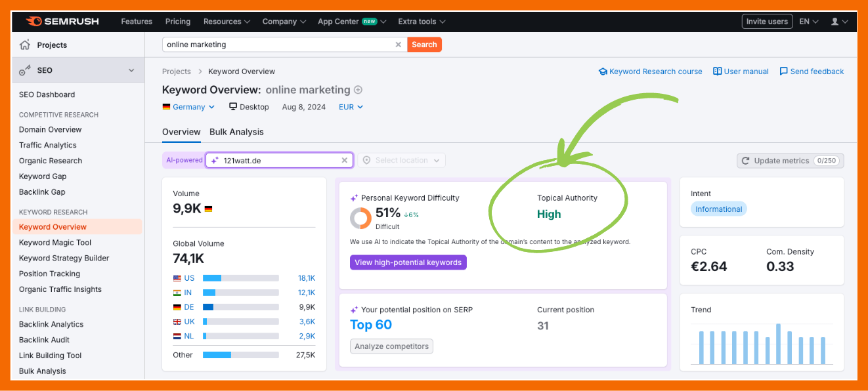The image size is (868, 391).
Task: Open the Pricing menu item
Action: point(178,22)
